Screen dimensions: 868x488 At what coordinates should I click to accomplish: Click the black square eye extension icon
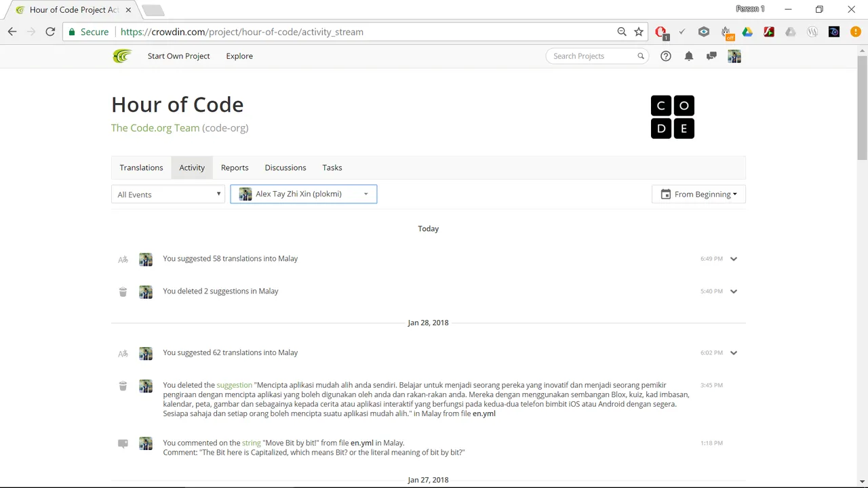point(834,32)
